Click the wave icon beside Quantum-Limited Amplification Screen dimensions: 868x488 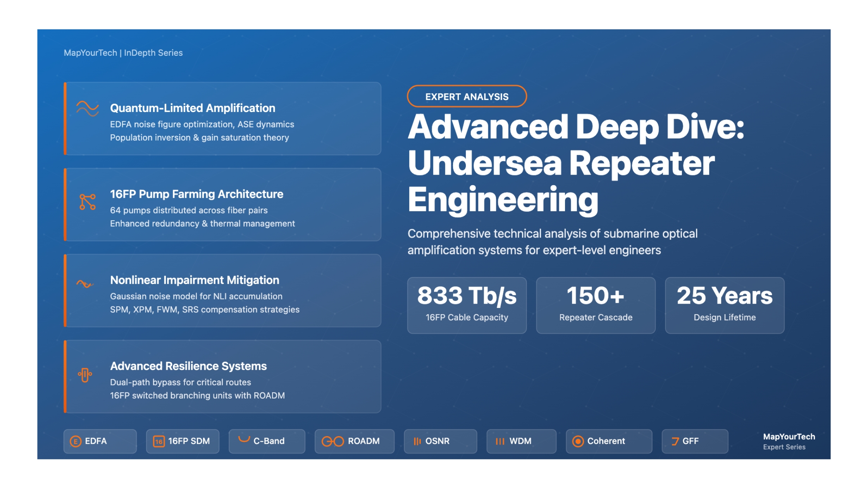click(x=88, y=108)
